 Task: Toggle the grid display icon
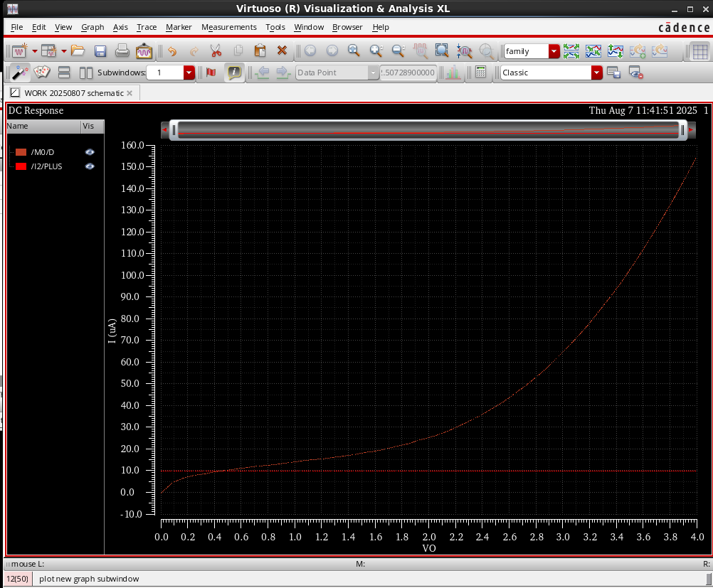(x=699, y=51)
